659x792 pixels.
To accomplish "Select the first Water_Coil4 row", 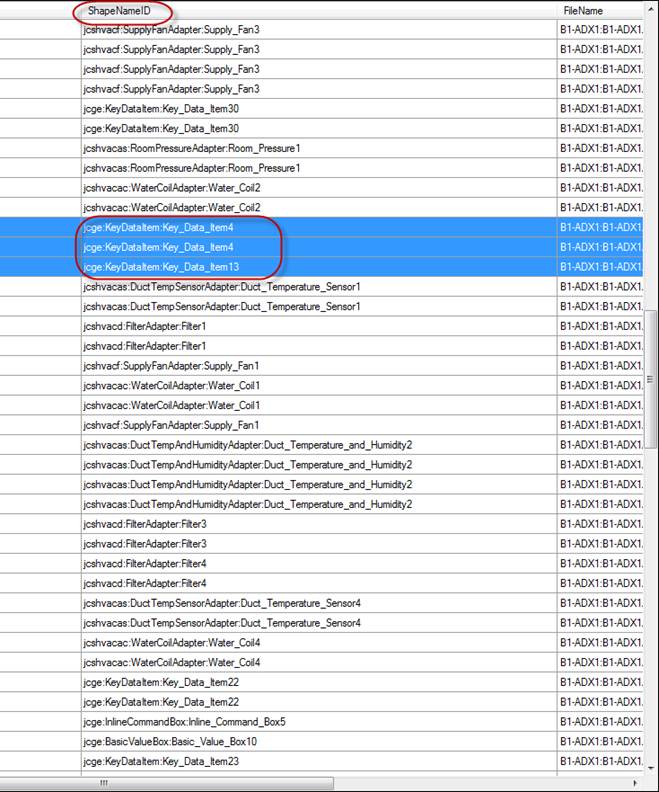I will pyautogui.click(x=172, y=642).
